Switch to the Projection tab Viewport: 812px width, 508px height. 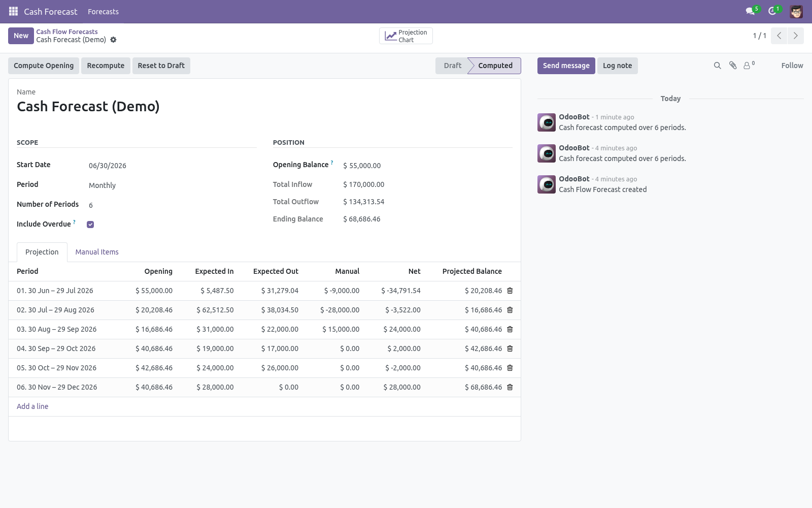(x=42, y=252)
